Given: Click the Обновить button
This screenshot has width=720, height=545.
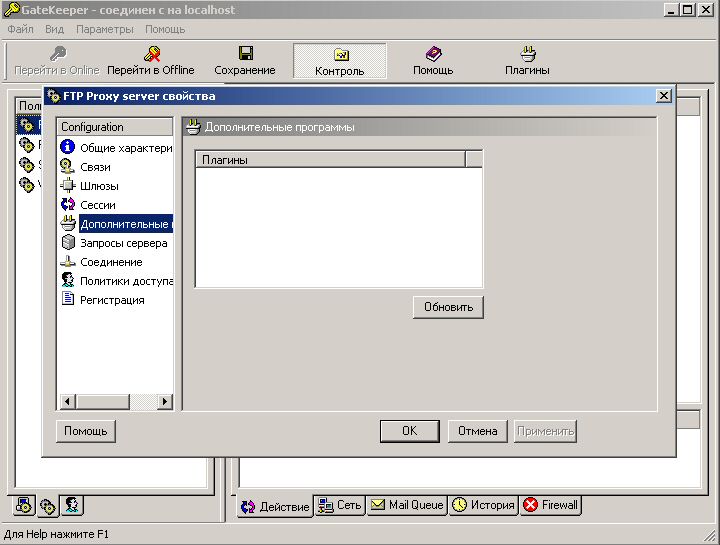Looking at the screenshot, I should pyautogui.click(x=448, y=307).
